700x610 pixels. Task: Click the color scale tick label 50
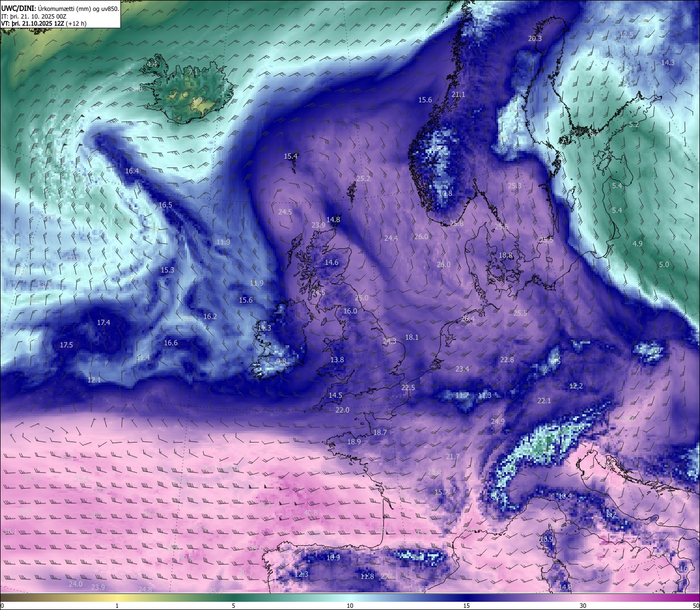click(x=696, y=606)
